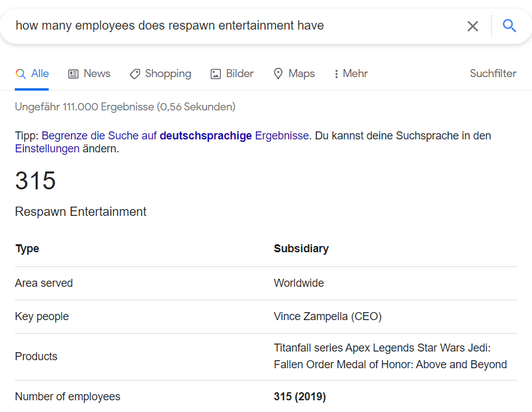Click the multicolored search icon beside Alle
The height and width of the screenshot is (412, 532).
click(21, 73)
